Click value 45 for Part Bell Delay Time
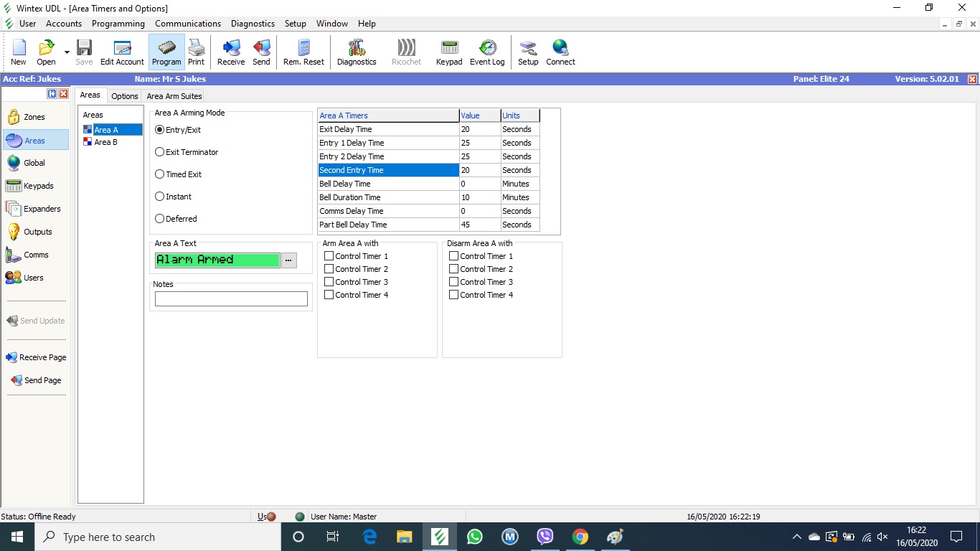980x551 pixels. pyautogui.click(x=479, y=225)
